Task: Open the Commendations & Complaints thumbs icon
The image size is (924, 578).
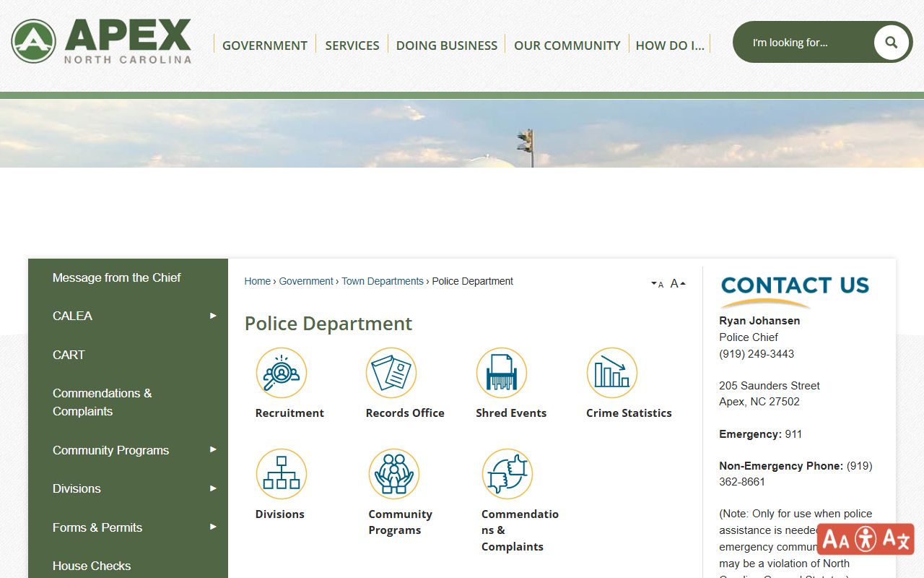Action: [507, 474]
